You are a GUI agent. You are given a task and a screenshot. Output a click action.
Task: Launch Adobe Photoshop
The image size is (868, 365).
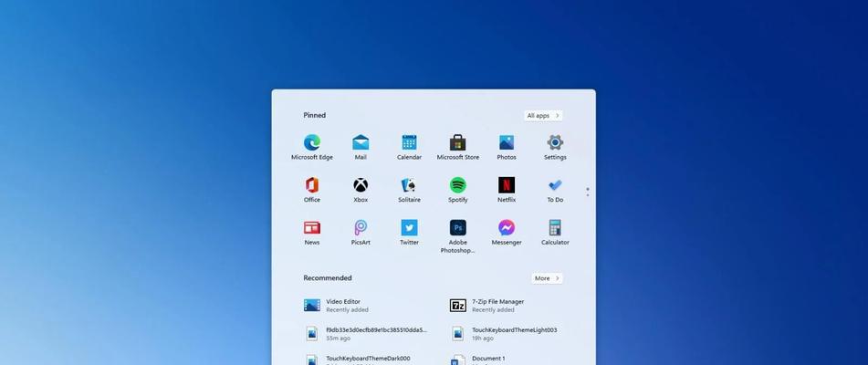click(x=458, y=236)
